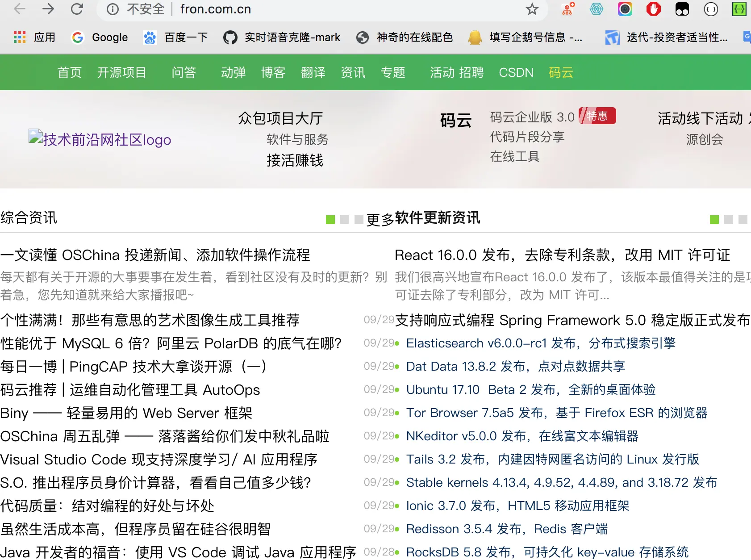The height and width of the screenshot is (560, 751).
Task: Click the orange sitemap extension with plus badge
Action: (x=567, y=9)
